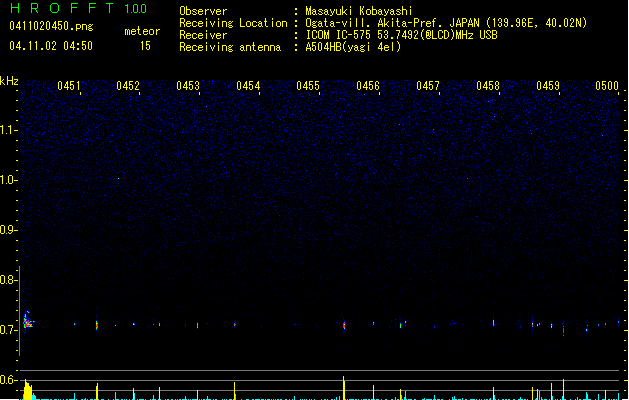629x400 pixels.
Task: Click the tall yellow intensity spike before 0456
Action: pos(344,388)
